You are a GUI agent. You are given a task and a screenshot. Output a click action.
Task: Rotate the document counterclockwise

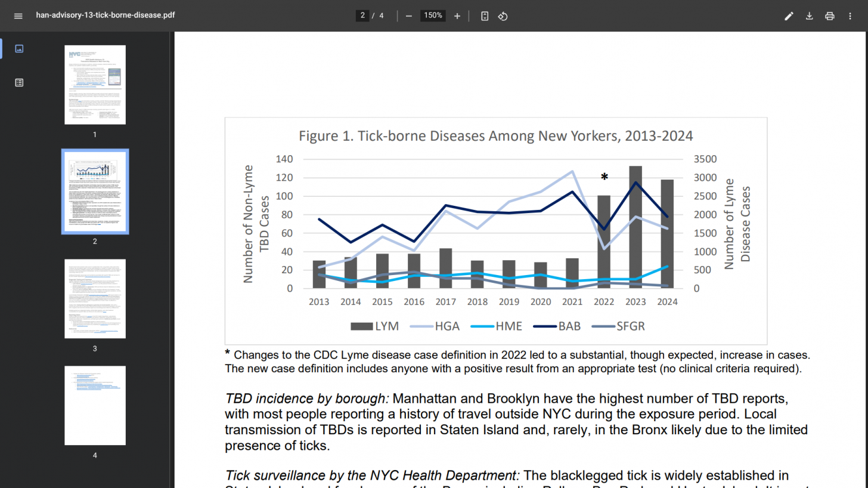click(503, 16)
